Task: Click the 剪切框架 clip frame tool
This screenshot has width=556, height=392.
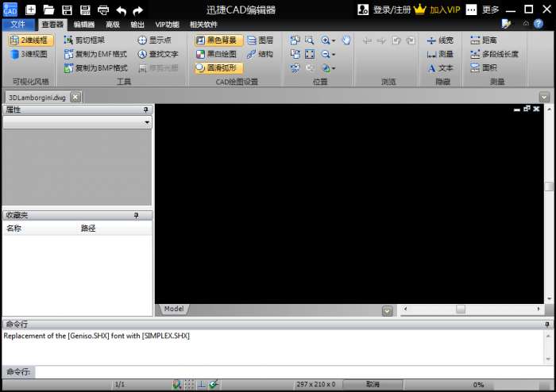Action: pos(89,40)
